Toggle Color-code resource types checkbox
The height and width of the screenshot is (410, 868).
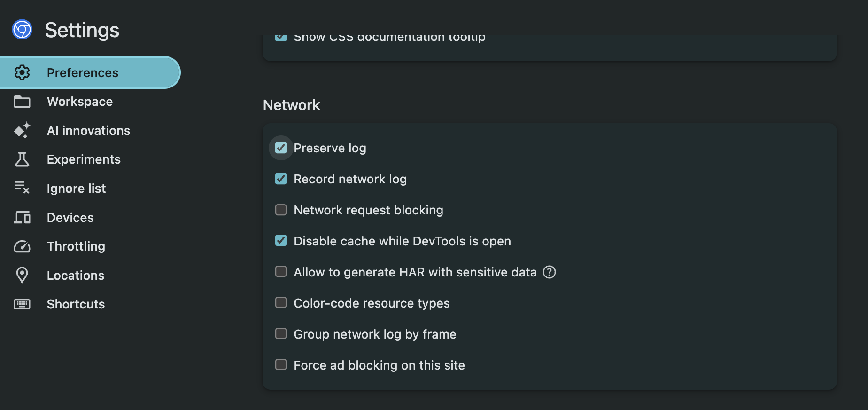pos(281,302)
